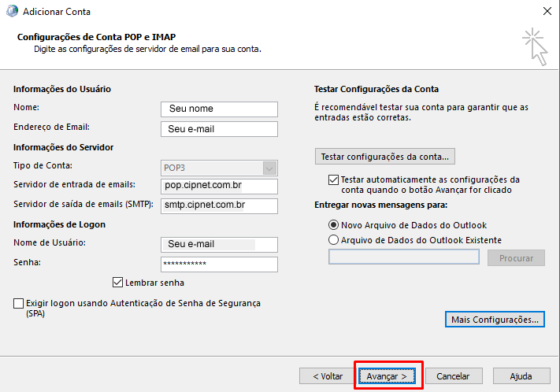The image size is (560, 392).
Task: Go back with the Voltar button
Action: pyautogui.click(x=328, y=376)
